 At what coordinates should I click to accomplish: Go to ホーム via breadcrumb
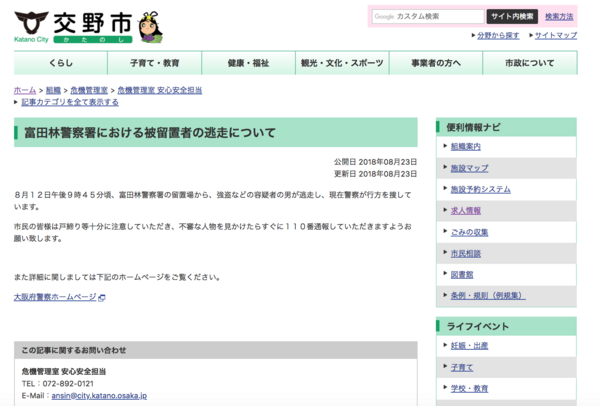[x=25, y=90]
